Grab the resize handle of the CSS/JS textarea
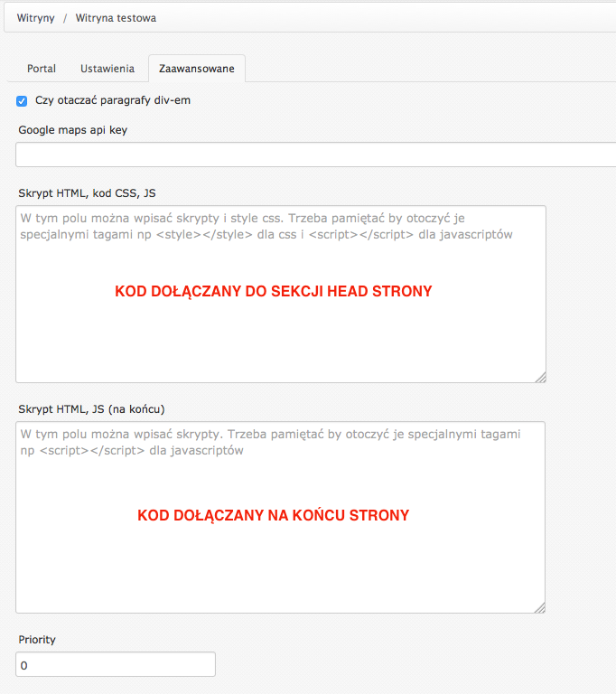Viewport: 616px width, 694px height. [x=541, y=378]
